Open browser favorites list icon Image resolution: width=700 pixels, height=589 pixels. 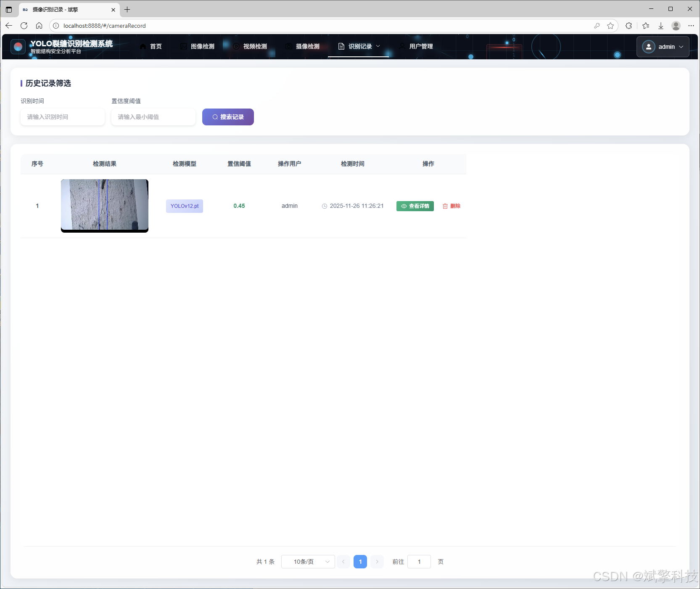(646, 26)
